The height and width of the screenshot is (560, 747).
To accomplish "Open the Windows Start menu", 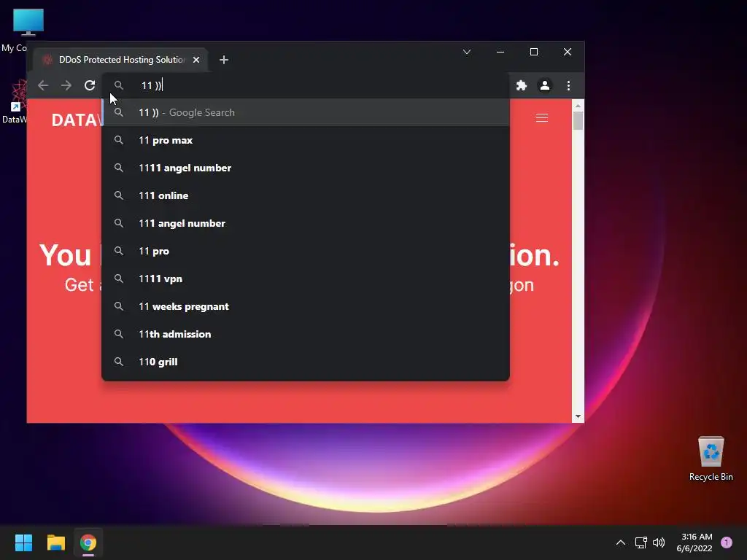I will (x=23, y=542).
